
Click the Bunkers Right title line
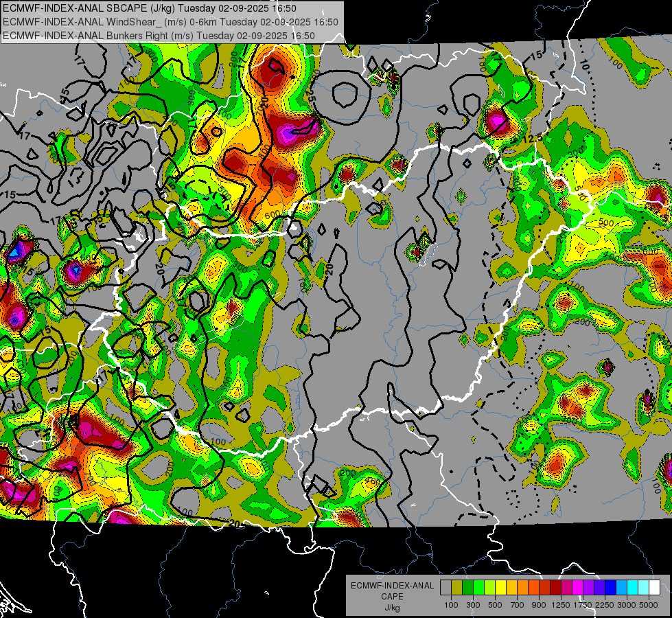(x=159, y=36)
